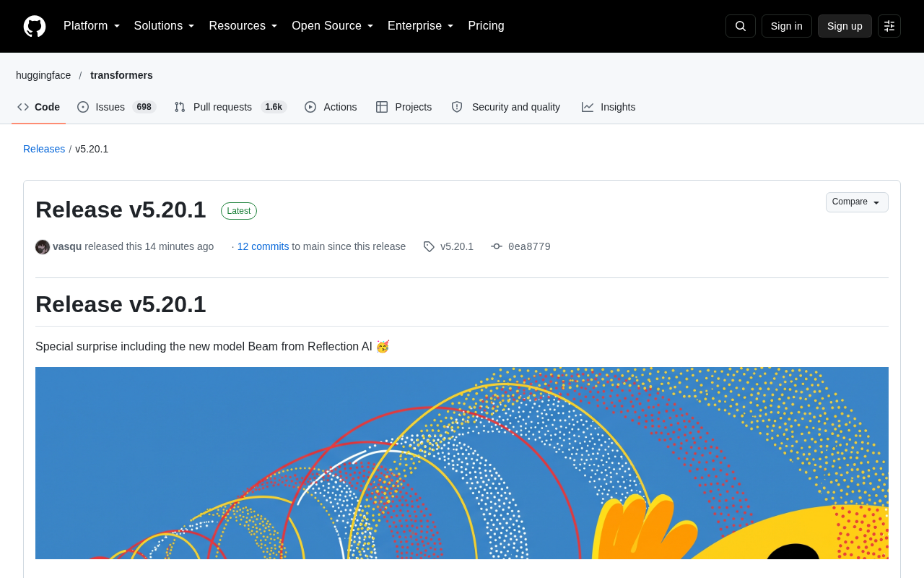Click the Sign in button
This screenshot has height=578, width=924.
pyautogui.click(x=787, y=26)
